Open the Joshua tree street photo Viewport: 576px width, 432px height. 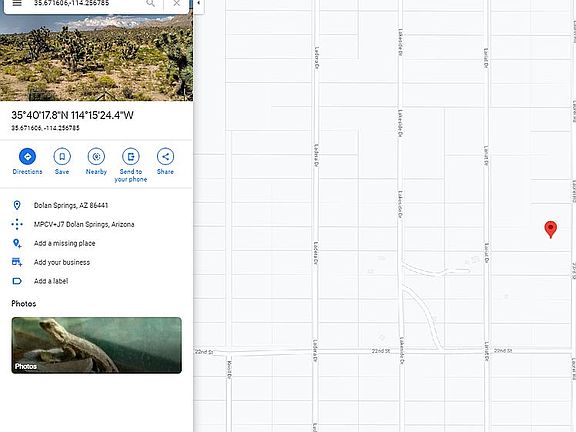pos(96,58)
